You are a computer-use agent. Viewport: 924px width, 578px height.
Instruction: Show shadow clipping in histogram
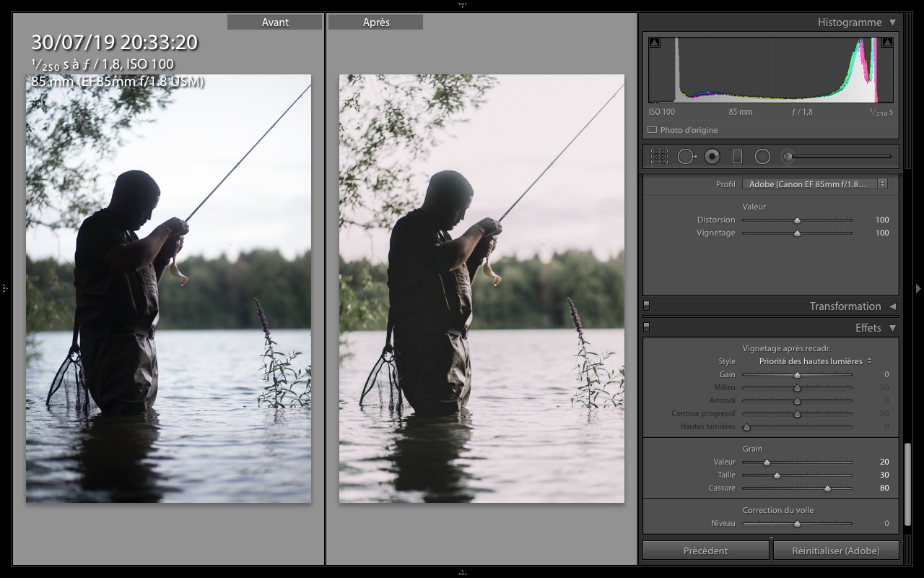(x=654, y=43)
